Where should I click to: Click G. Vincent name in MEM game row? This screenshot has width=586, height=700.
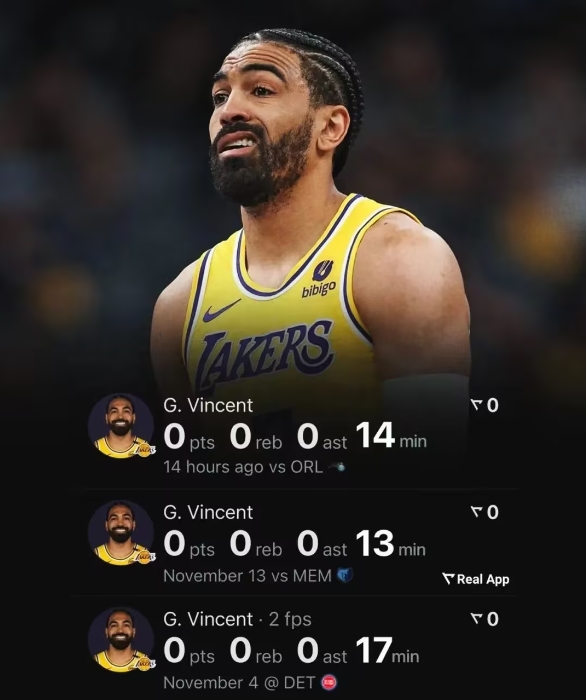pos(208,512)
